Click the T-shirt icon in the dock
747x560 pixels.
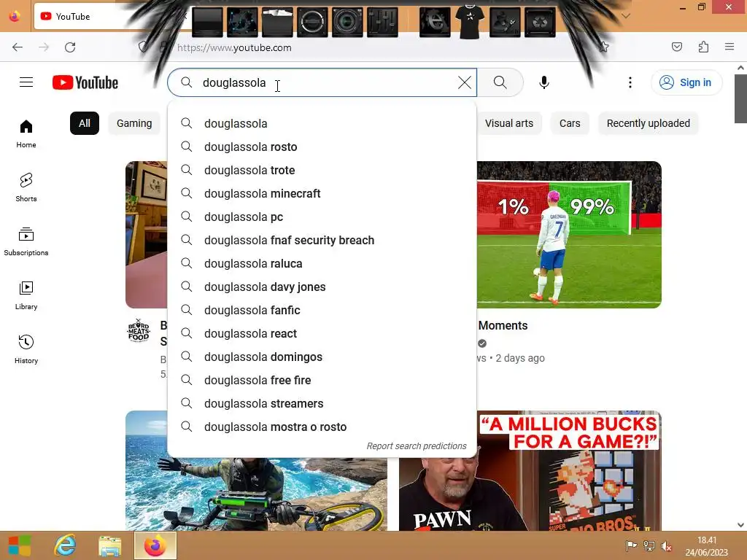click(x=470, y=22)
